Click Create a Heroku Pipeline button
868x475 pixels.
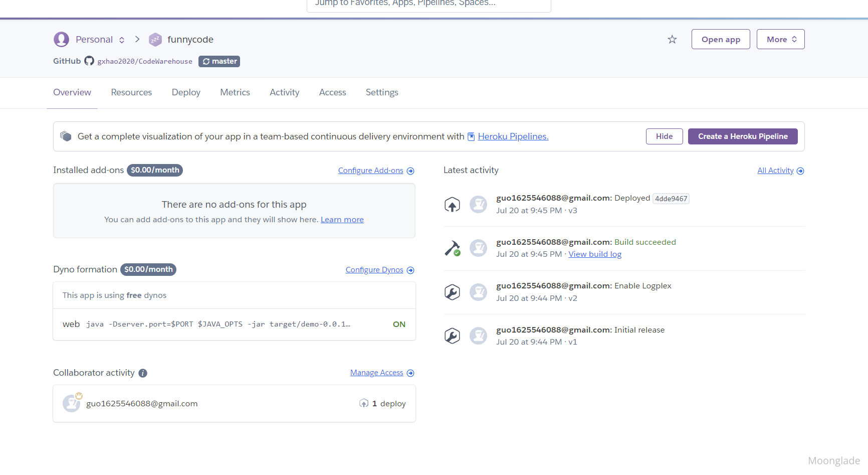[742, 136]
